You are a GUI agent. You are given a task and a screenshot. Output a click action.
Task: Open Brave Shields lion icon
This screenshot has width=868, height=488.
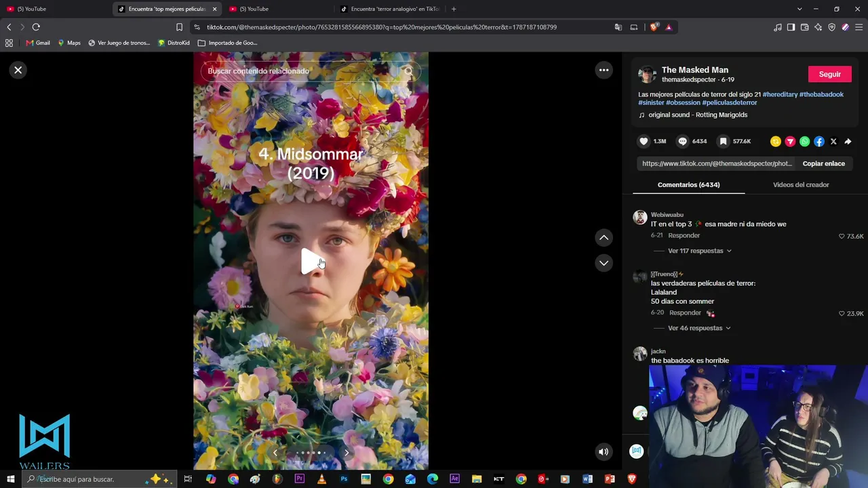[x=654, y=27]
